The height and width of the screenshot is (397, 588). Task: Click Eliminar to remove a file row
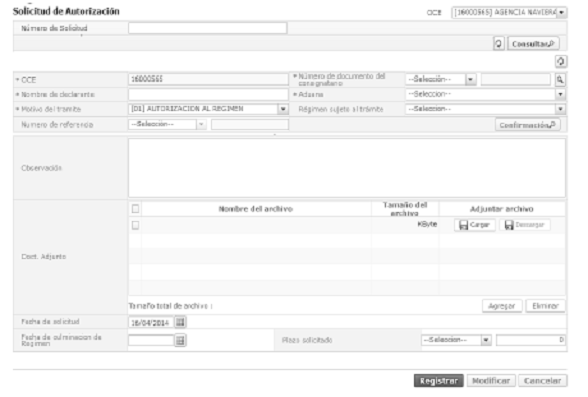(545, 306)
